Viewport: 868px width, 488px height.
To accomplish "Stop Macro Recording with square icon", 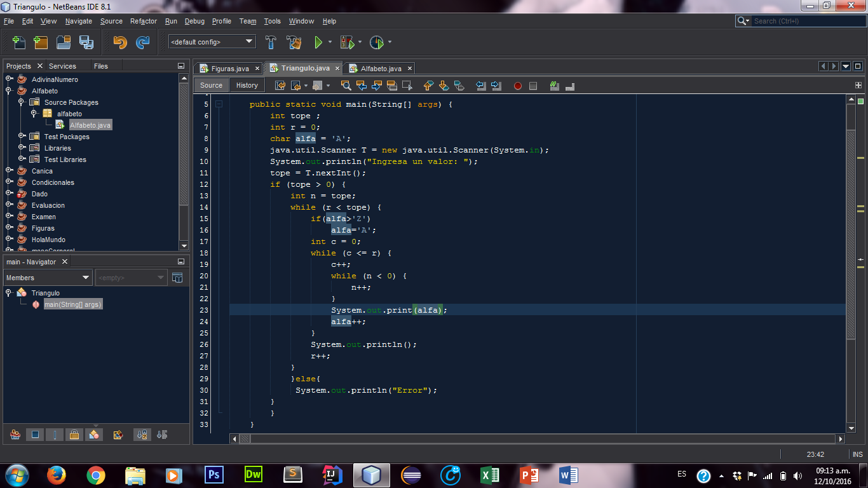I will click(533, 86).
